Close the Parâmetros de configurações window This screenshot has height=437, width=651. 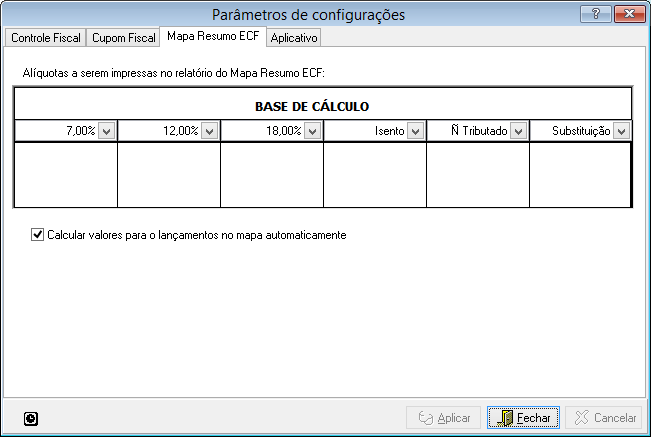click(x=630, y=13)
